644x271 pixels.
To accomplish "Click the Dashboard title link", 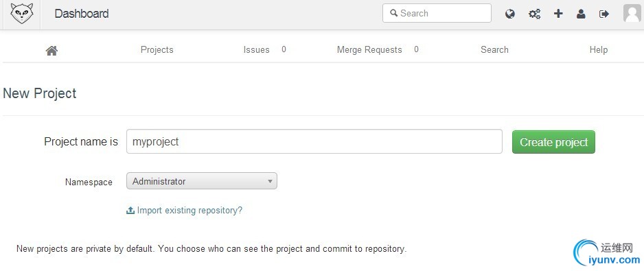I will click(81, 14).
